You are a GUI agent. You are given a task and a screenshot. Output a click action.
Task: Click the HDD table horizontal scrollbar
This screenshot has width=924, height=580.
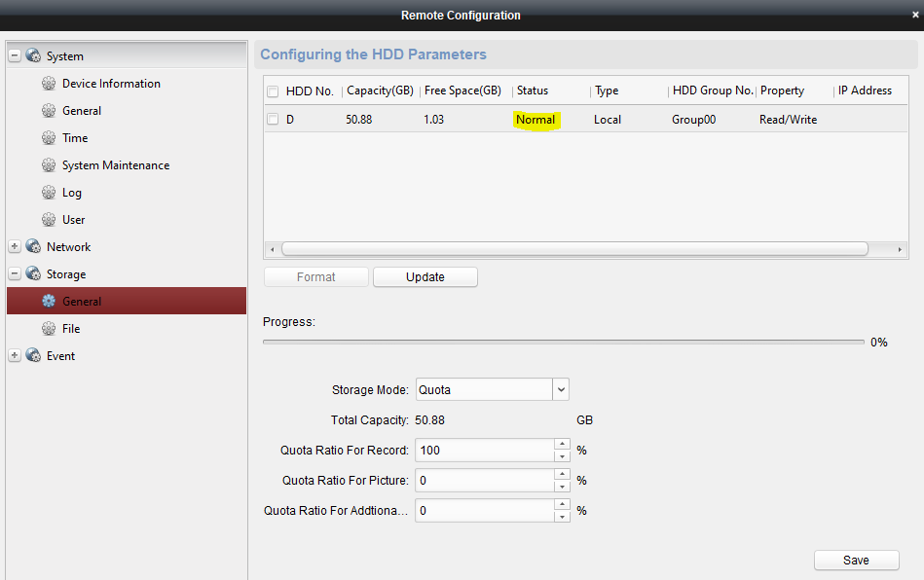tap(574, 249)
